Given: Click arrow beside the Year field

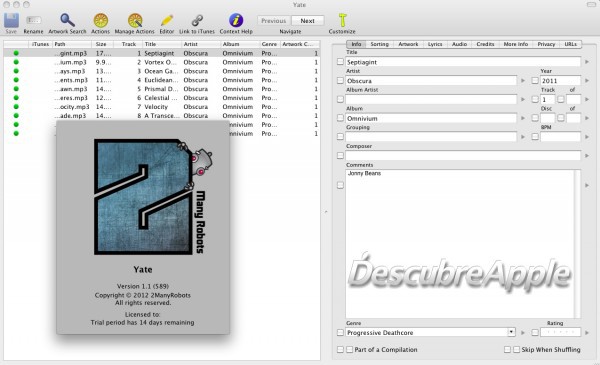Looking at the screenshot, I should pyautogui.click(x=587, y=81).
